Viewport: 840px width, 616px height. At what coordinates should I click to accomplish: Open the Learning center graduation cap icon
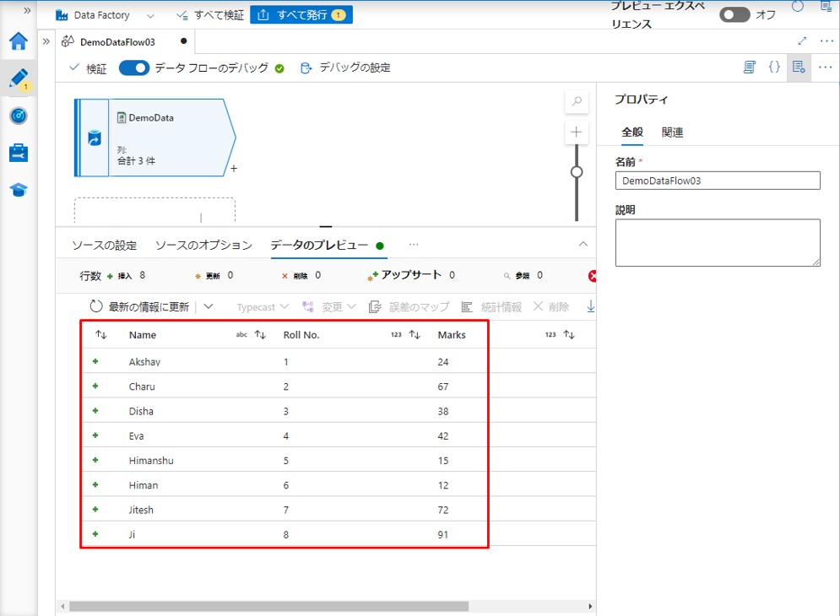pos(19,190)
